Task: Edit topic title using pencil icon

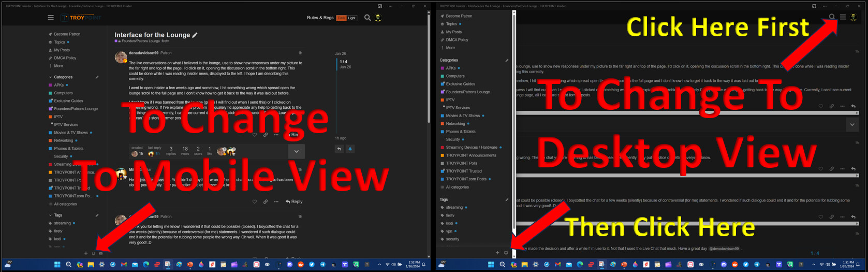Action: point(195,35)
